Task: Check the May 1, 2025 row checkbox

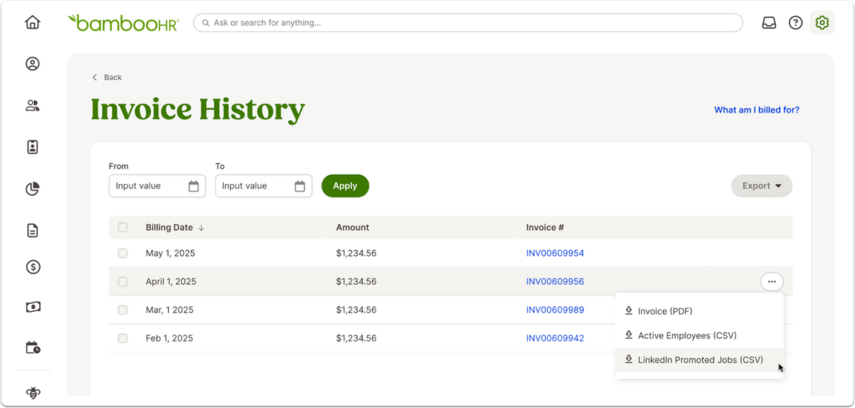Action: pos(123,253)
